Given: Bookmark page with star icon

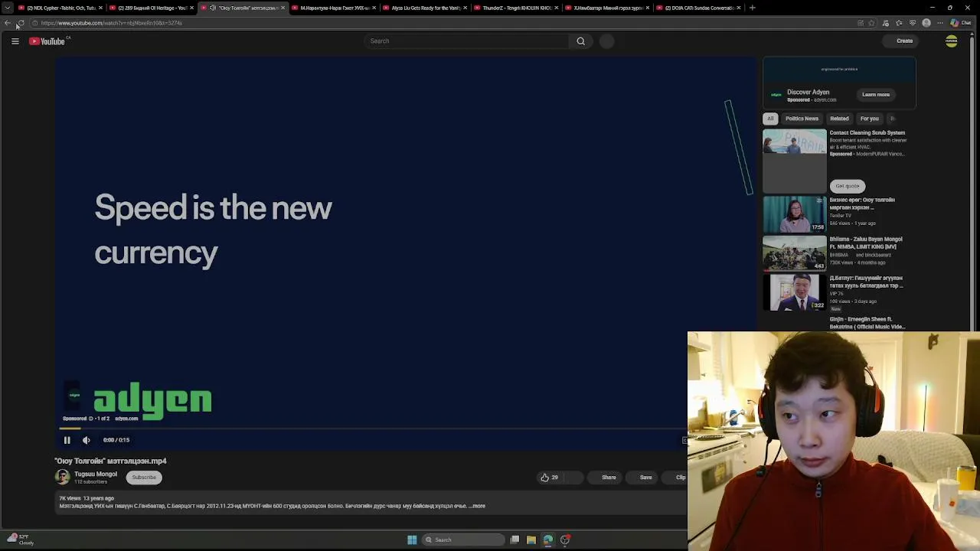Looking at the screenshot, I should [x=871, y=23].
